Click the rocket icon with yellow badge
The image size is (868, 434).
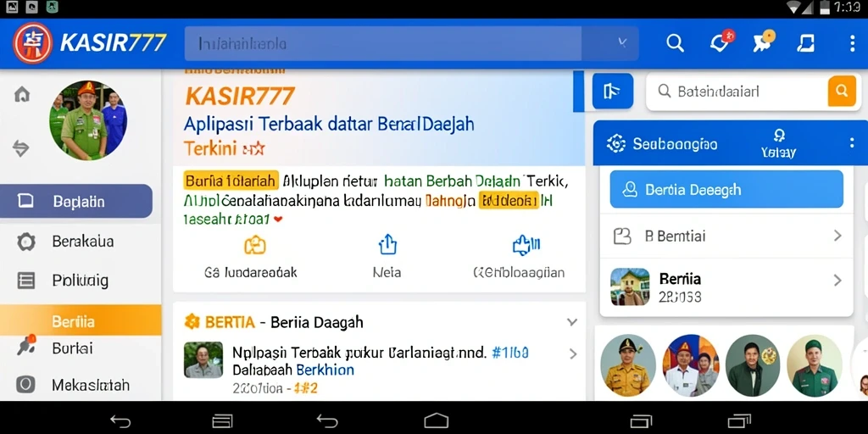764,42
